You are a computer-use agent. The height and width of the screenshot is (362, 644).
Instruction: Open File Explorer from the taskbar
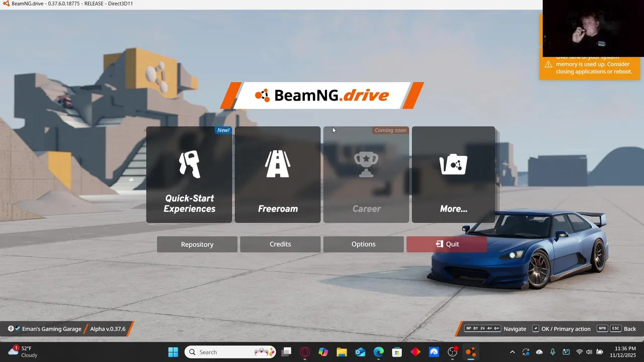pyautogui.click(x=342, y=352)
